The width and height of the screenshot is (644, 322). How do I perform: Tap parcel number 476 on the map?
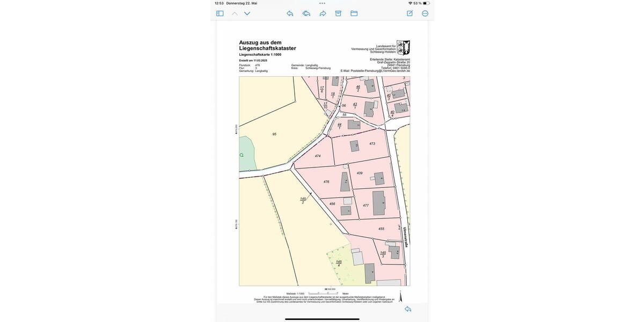(326, 182)
